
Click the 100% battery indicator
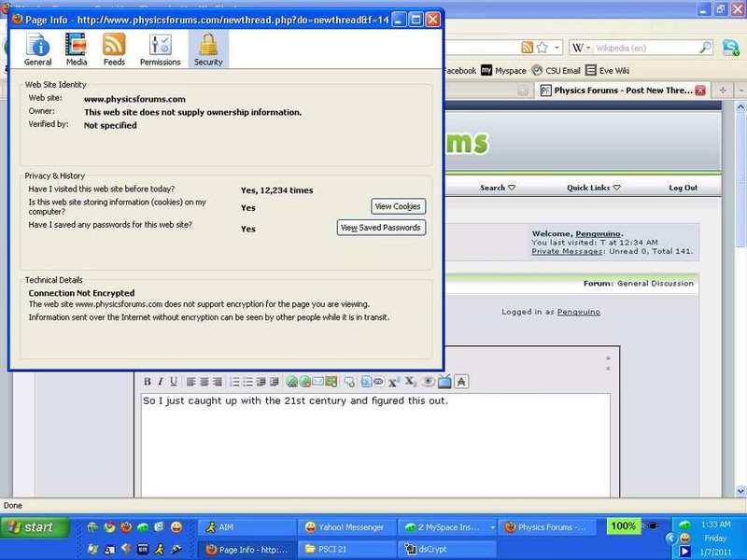pyautogui.click(x=624, y=526)
